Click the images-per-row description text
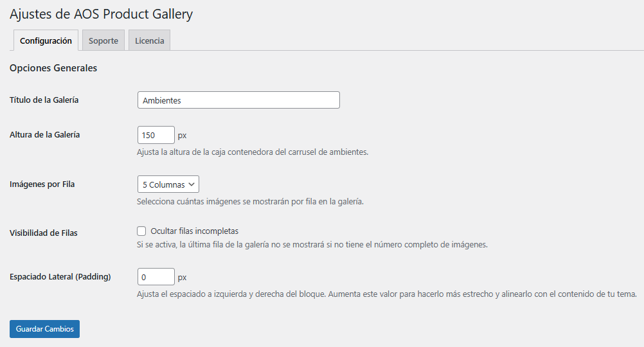The width and height of the screenshot is (644, 347). tap(250, 202)
